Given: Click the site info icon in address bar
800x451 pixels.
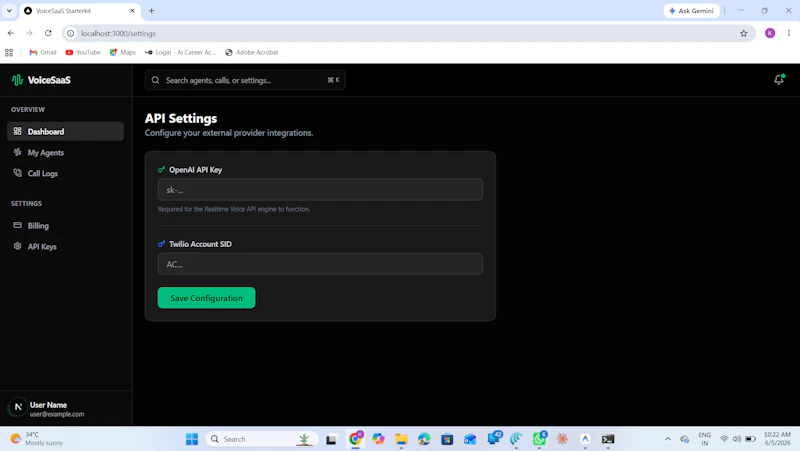Looking at the screenshot, I should (x=70, y=33).
